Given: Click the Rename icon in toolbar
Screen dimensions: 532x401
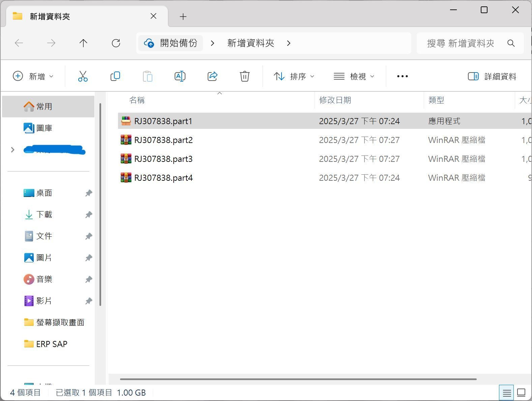Looking at the screenshot, I should point(180,76).
